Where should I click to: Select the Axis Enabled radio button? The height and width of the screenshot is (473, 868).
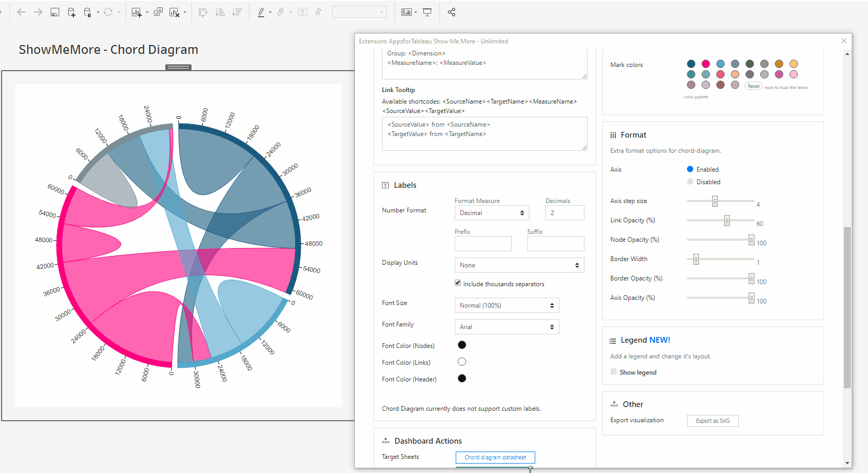coord(690,169)
